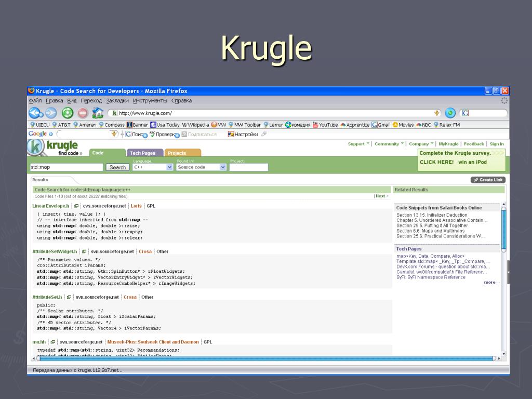Screen dimensions: 532x399
Task: Open the Banner bookmark
Action: [137, 125]
